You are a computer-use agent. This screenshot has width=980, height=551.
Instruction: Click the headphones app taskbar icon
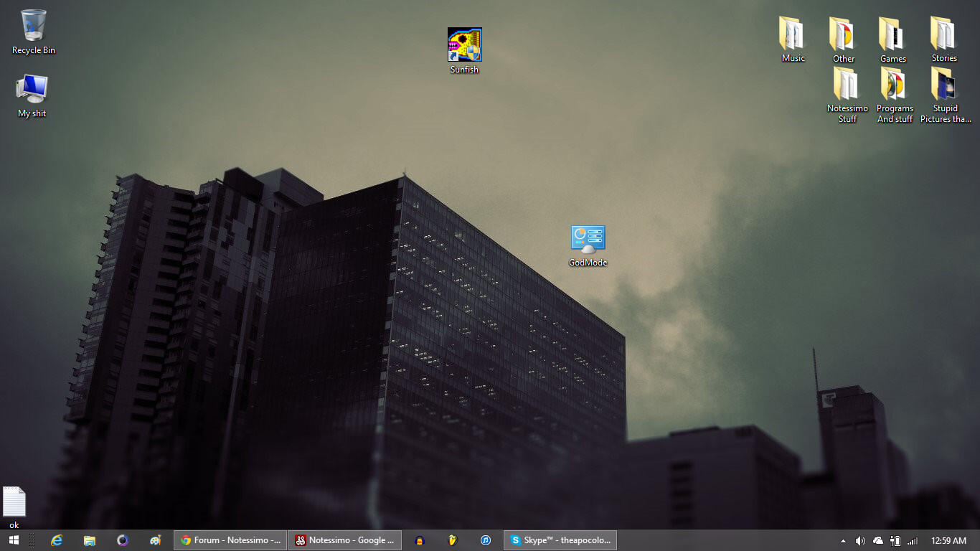[x=420, y=540]
